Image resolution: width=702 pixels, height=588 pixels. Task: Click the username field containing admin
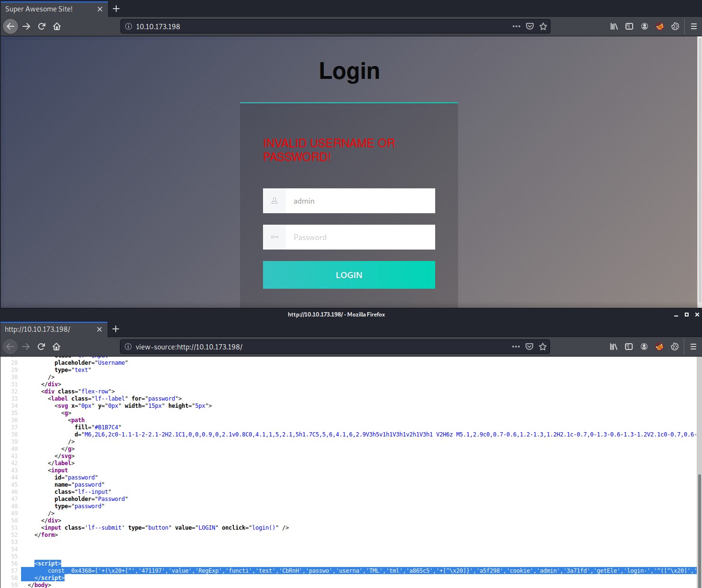click(361, 201)
